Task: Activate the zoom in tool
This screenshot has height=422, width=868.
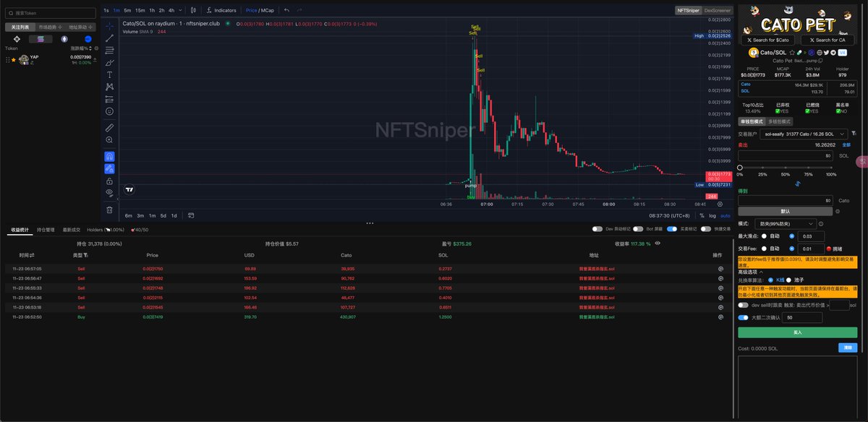Action: click(x=109, y=139)
